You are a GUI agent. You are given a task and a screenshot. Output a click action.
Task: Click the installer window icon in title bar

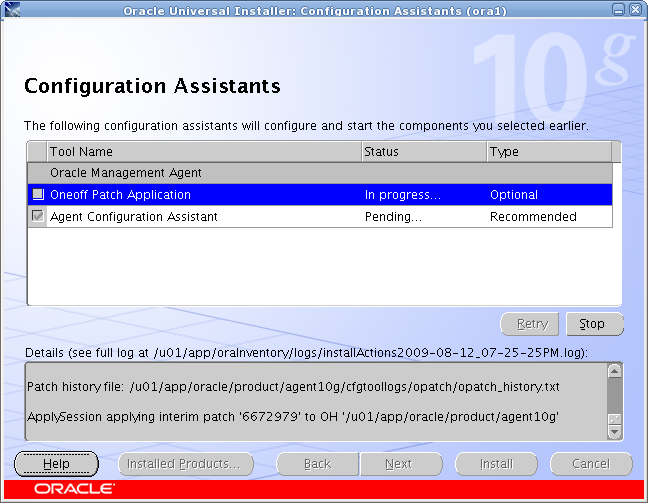[x=12, y=9]
